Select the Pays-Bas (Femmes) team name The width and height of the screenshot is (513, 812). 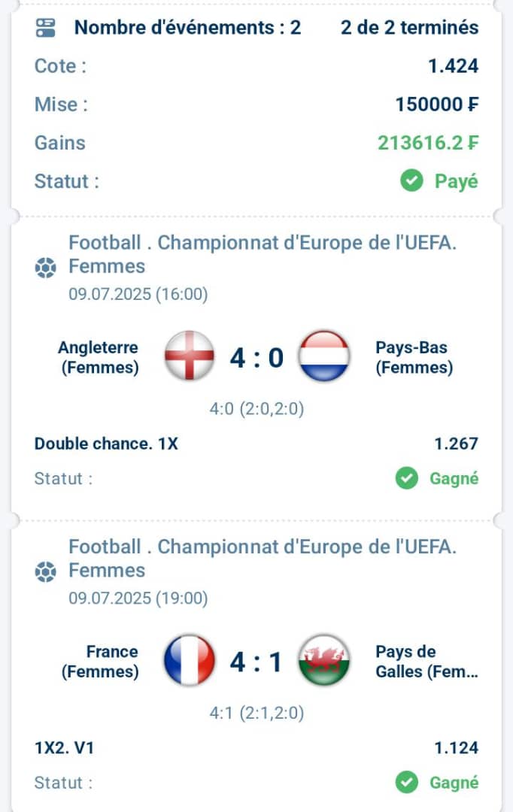[414, 357]
